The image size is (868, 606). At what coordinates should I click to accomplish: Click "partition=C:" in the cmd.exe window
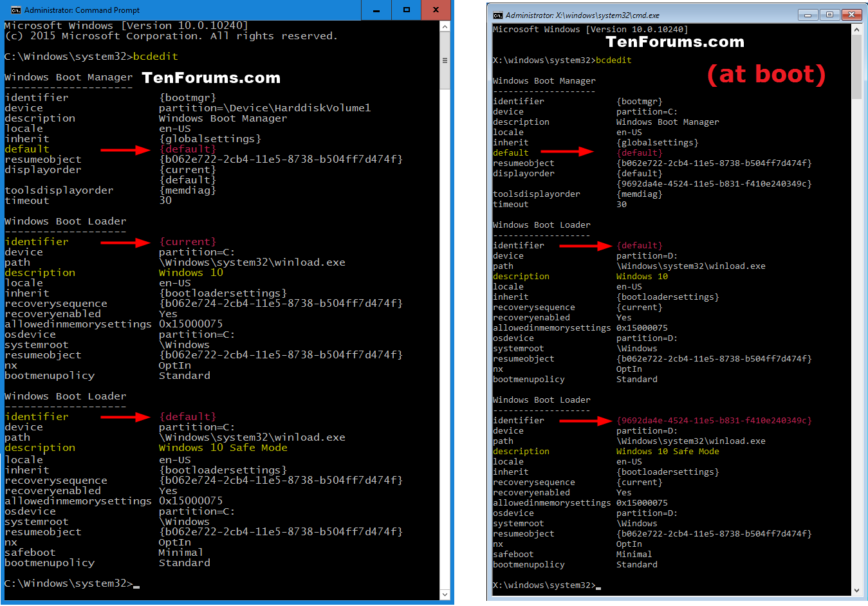point(647,112)
